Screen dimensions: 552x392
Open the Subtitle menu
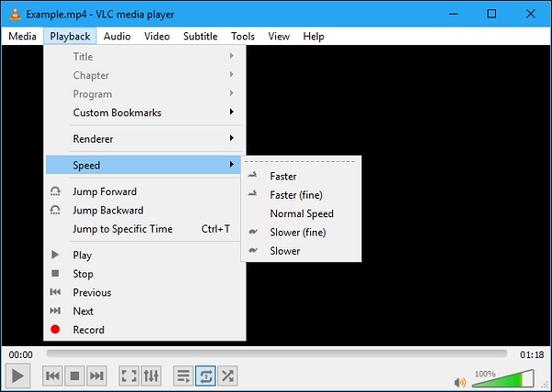pos(201,36)
